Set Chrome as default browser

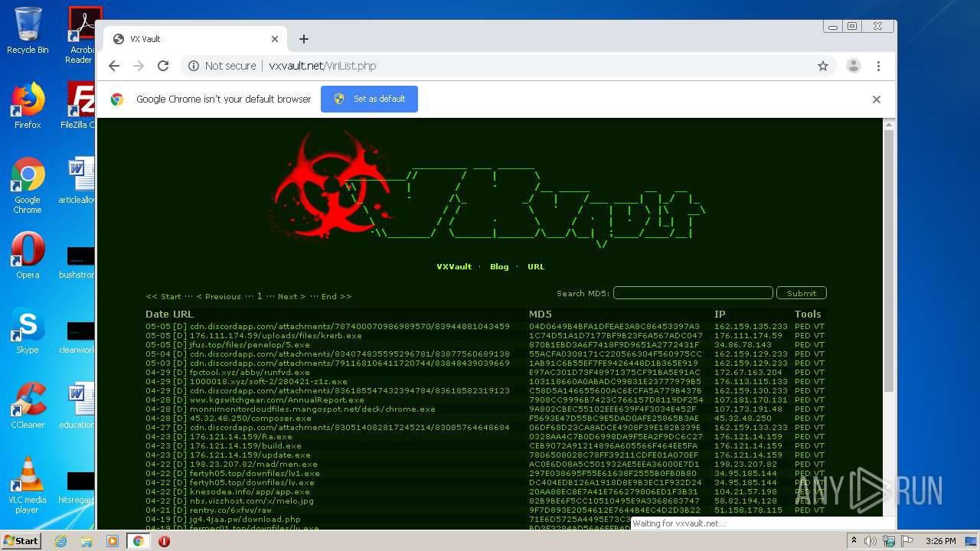(369, 99)
